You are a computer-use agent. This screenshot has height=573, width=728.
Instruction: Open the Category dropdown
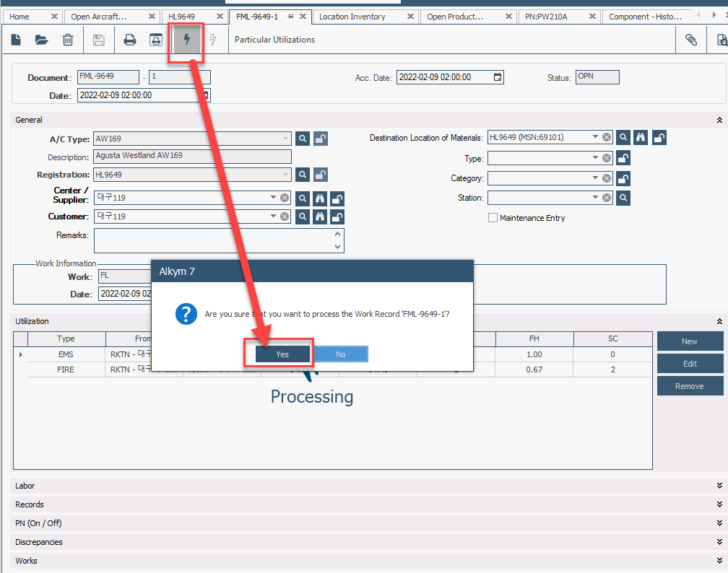(595, 178)
